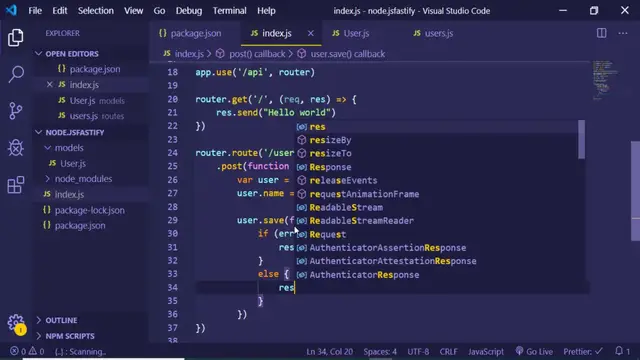
Task: Click 'Ln 34, Col 20' in status bar
Action: (x=329, y=351)
